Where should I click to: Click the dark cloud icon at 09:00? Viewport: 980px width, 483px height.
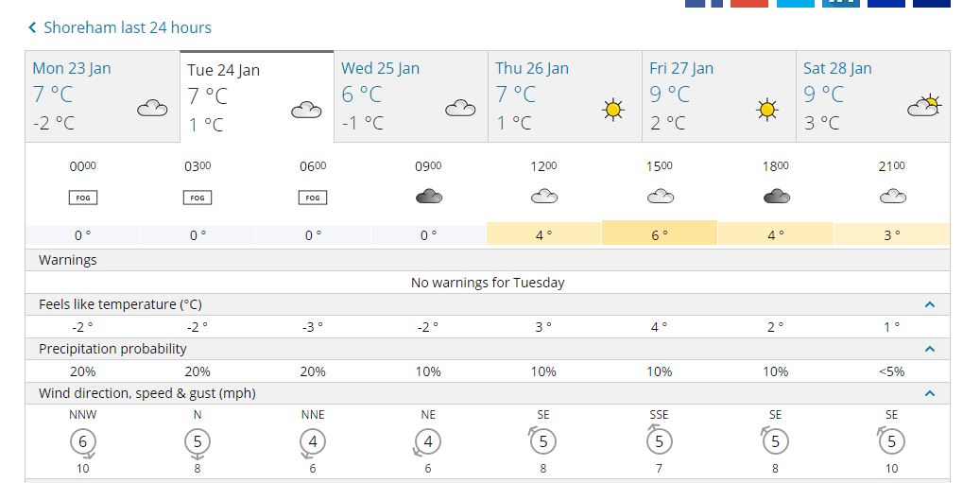428,197
